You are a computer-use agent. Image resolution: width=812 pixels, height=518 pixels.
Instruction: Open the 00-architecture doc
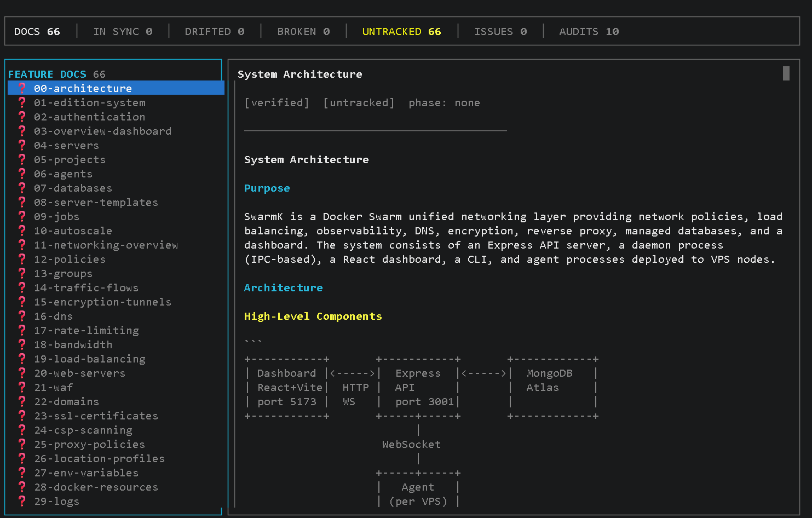(x=116, y=88)
